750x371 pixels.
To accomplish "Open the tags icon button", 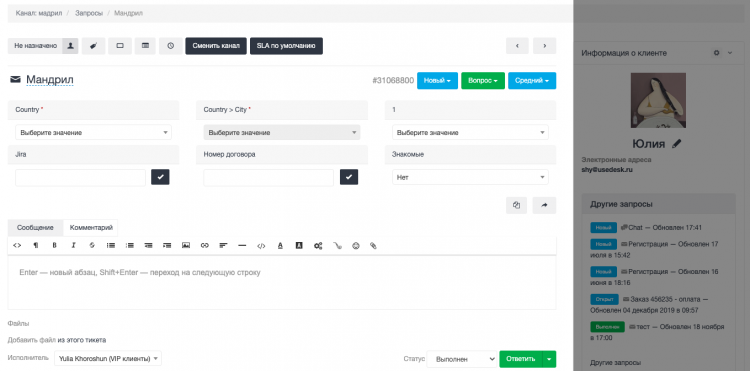I will pos(94,46).
